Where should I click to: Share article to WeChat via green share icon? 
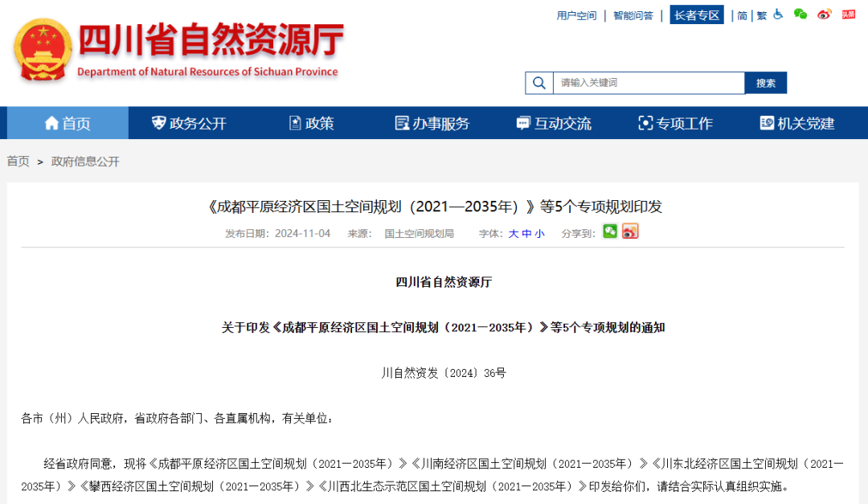610,231
